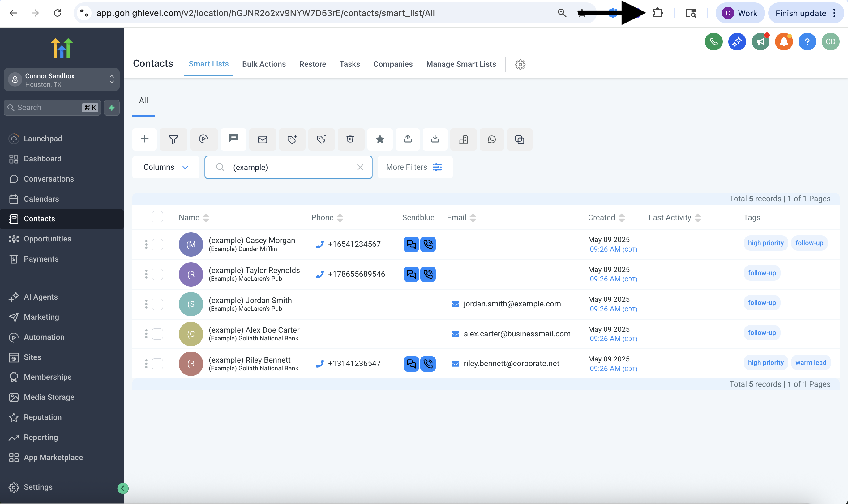848x504 pixels.
Task: Check the Jordan Smith row checkbox
Action: click(157, 304)
